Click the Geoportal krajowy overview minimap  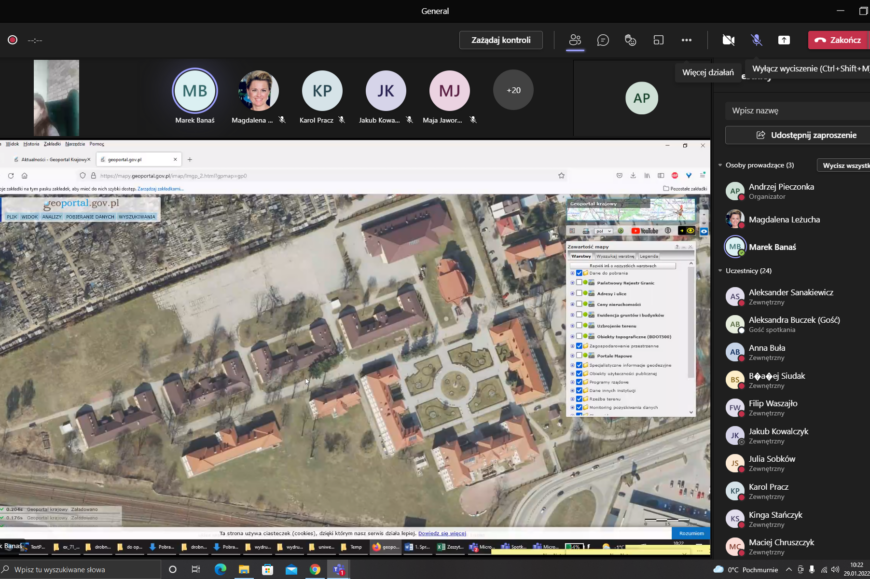click(x=631, y=210)
